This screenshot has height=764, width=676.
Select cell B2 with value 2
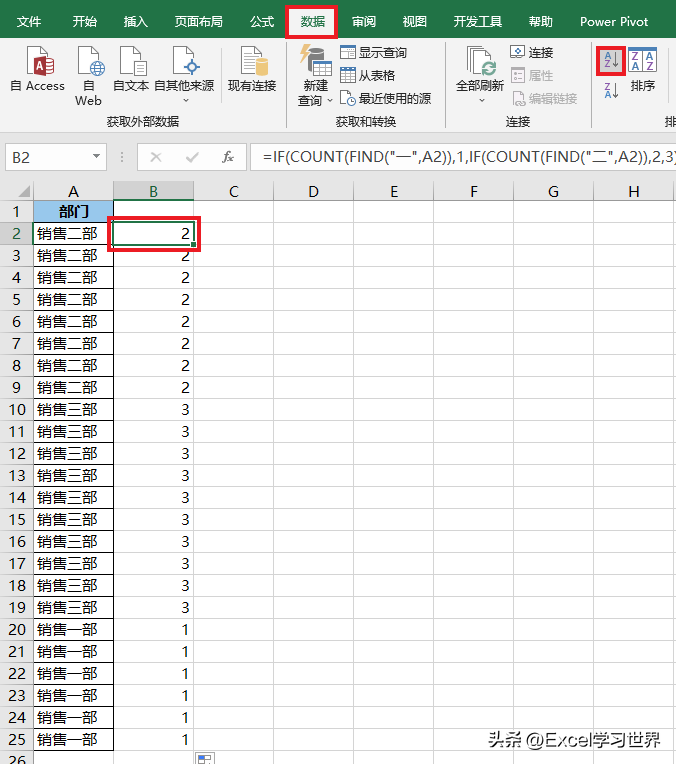point(154,233)
